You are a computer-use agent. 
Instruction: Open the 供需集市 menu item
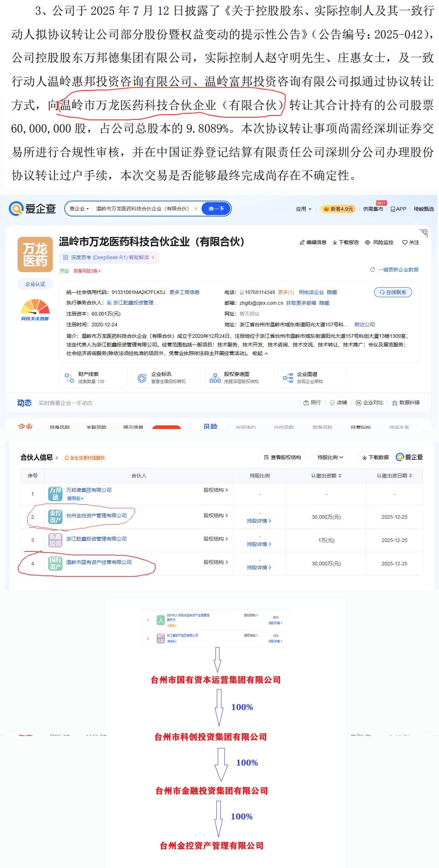point(373,209)
